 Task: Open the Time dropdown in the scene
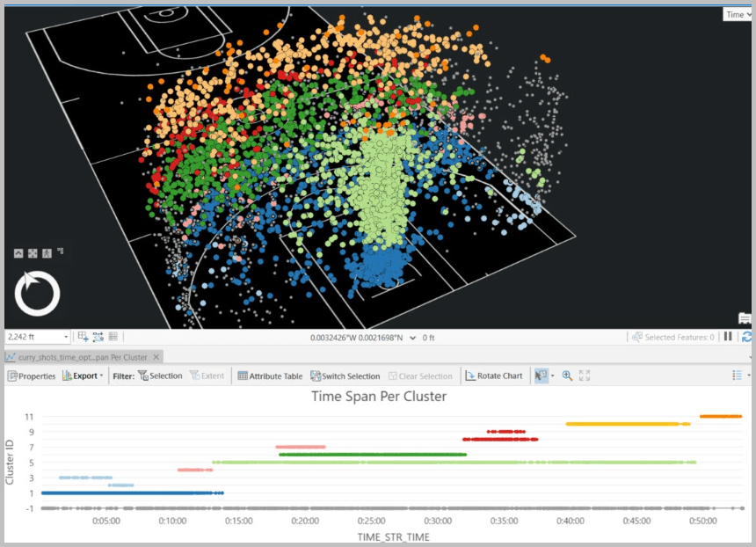737,14
